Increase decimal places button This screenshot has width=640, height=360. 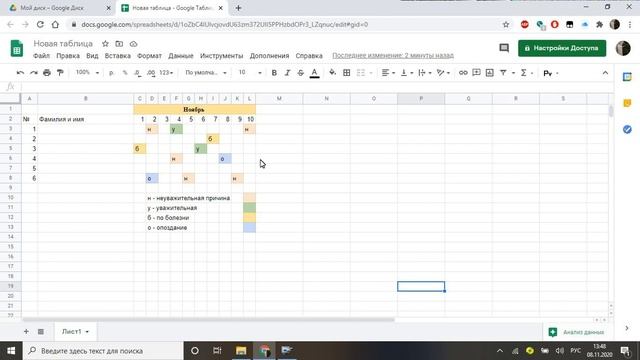pos(151,73)
